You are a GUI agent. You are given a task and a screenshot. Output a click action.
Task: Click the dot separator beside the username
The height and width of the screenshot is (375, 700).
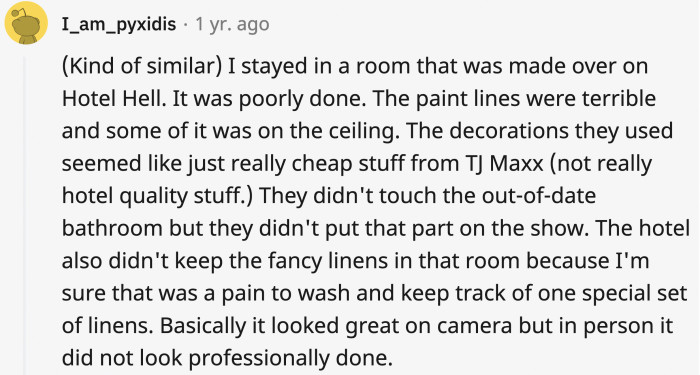pyautogui.click(x=186, y=25)
